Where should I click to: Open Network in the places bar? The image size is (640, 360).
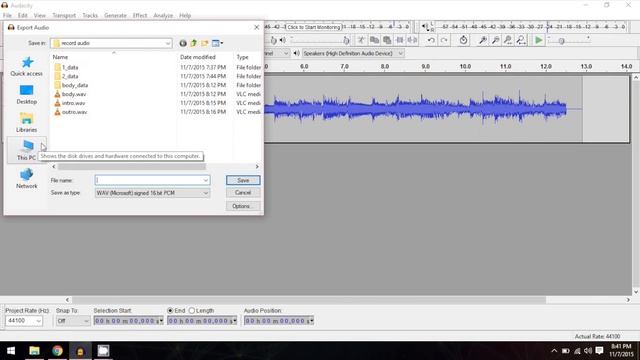(27, 179)
